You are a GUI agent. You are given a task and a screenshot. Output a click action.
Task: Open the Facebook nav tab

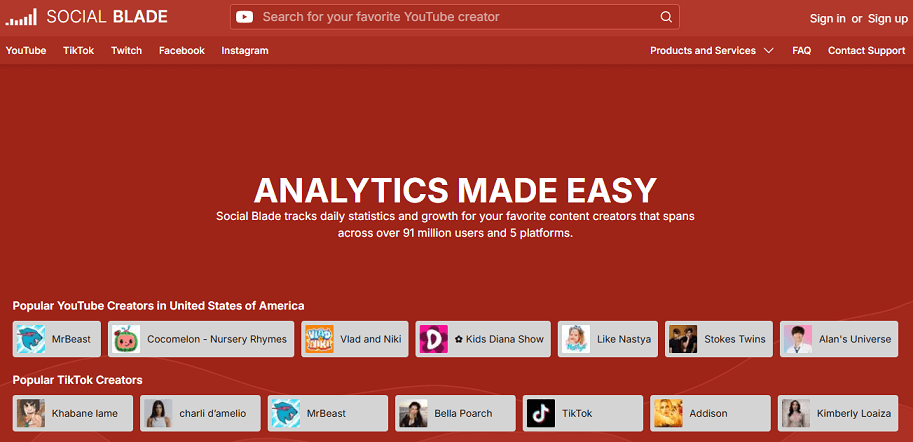182,51
